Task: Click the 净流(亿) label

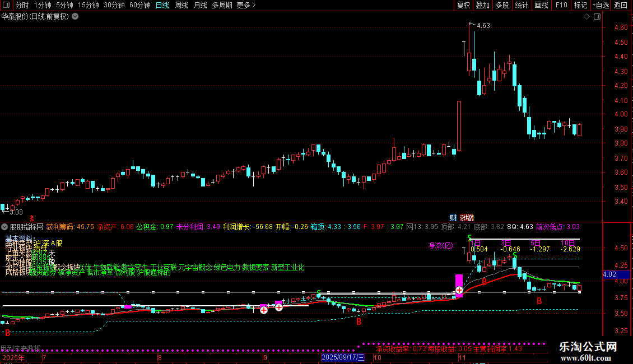Action: pyautogui.click(x=441, y=245)
